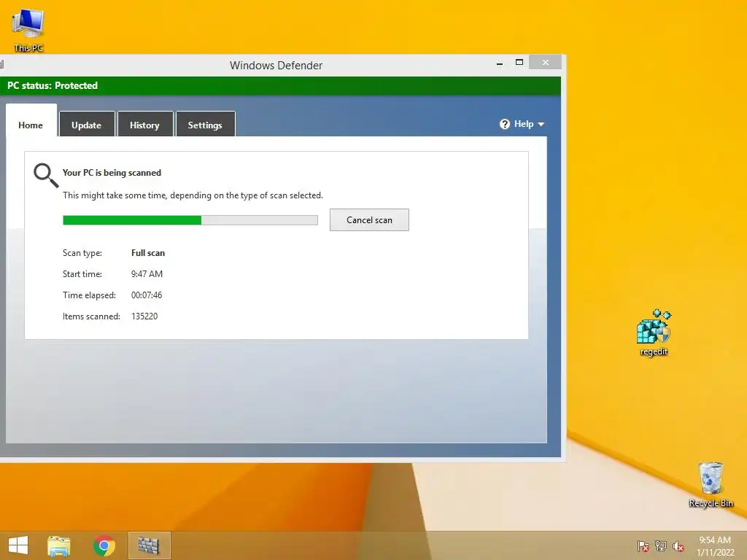
Task: Click the Scan type label
Action: pyautogui.click(x=82, y=253)
